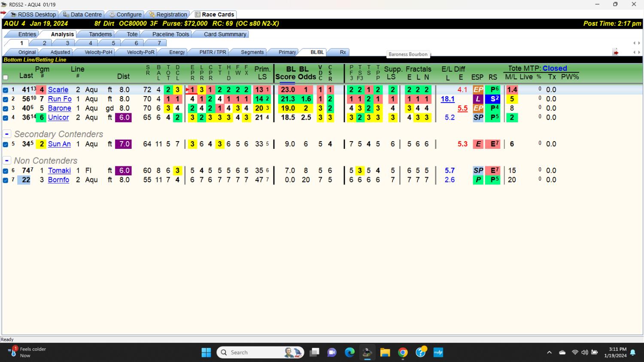The width and height of the screenshot is (644, 362).
Task: Open the Scarle horse link
Action: (58, 90)
